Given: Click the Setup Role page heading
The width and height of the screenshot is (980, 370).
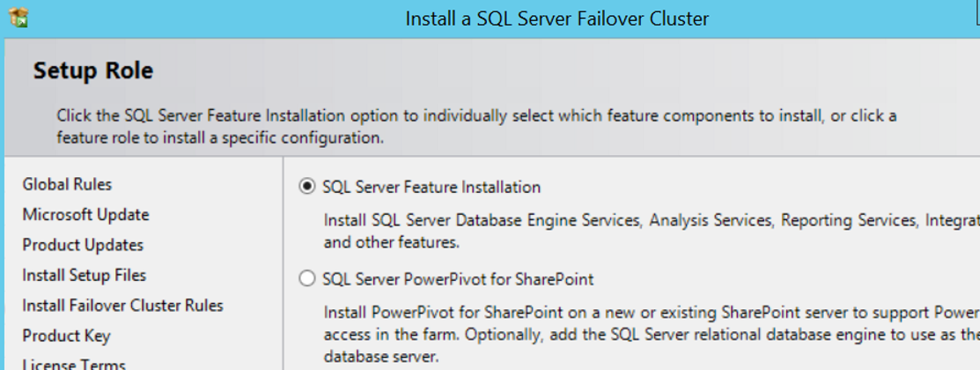Looking at the screenshot, I should (x=93, y=70).
